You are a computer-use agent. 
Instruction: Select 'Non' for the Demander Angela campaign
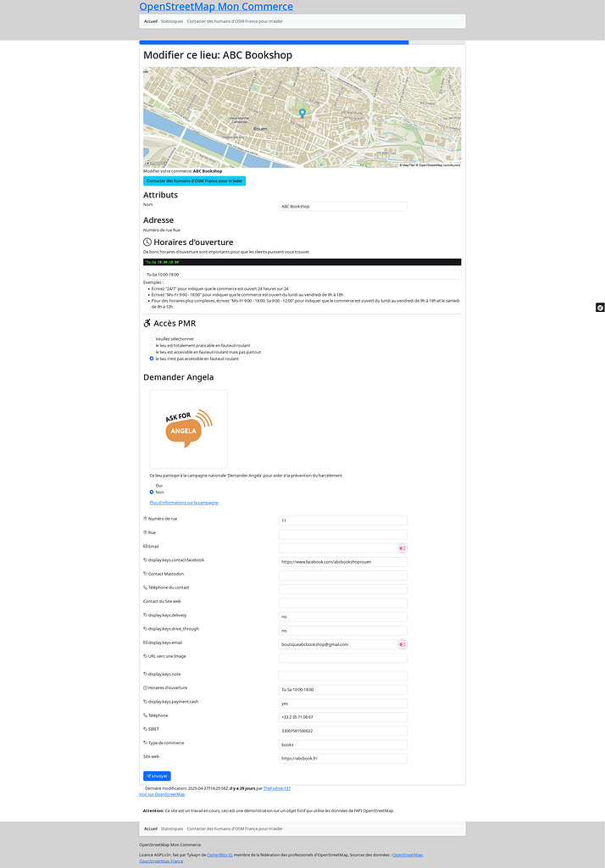click(x=152, y=492)
